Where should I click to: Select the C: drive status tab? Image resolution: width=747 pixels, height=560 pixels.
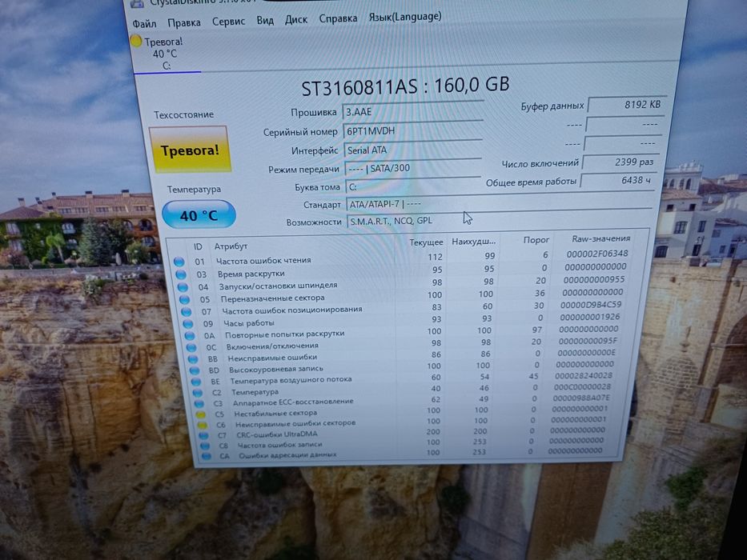tap(165, 54)
